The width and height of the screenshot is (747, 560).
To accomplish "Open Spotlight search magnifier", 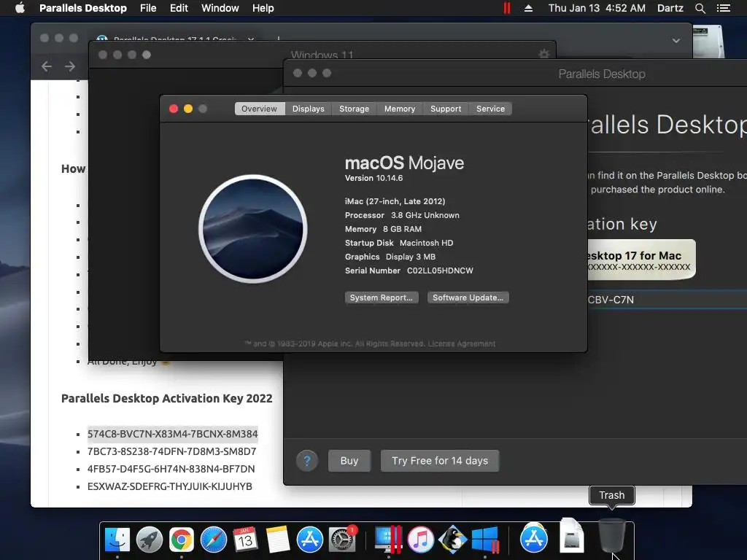I will tap(700, 8).
